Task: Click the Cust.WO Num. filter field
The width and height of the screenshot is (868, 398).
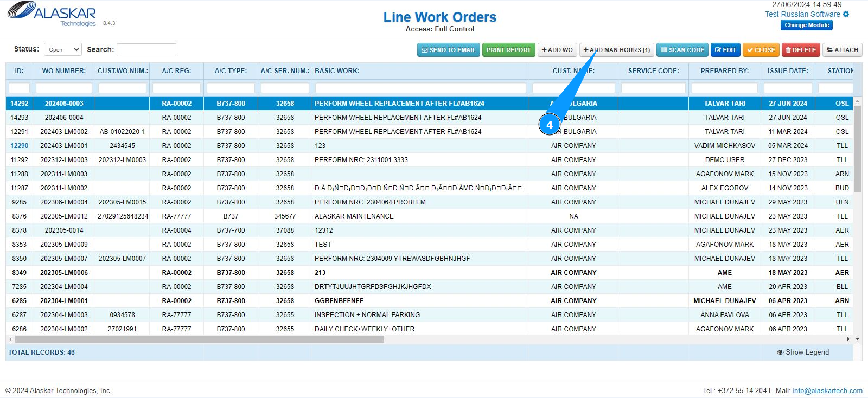Action: [x=123, y=88]
